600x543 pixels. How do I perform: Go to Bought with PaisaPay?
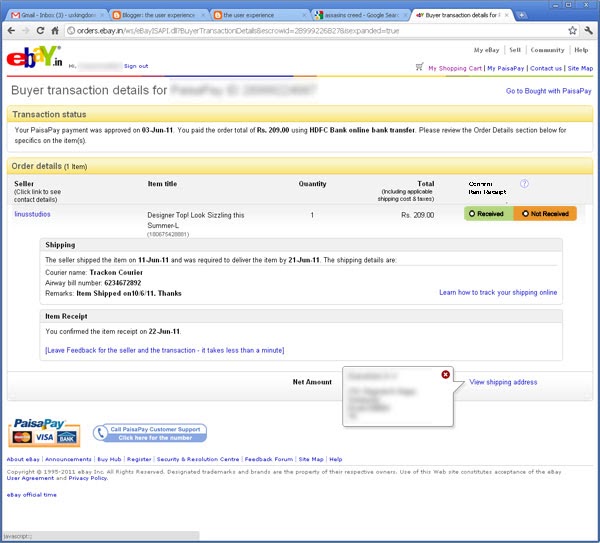548,91
